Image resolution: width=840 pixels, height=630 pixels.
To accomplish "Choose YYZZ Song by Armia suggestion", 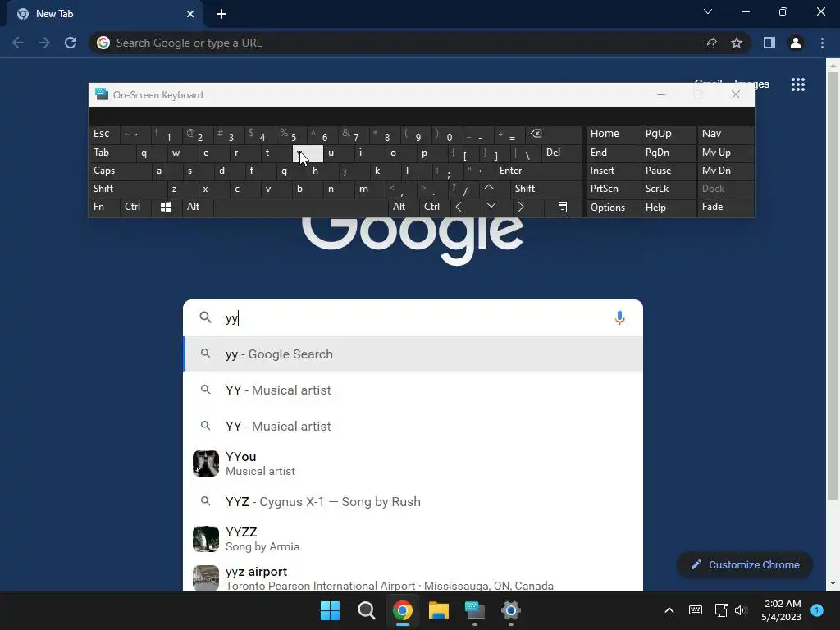I will click(x=413, y=539).
